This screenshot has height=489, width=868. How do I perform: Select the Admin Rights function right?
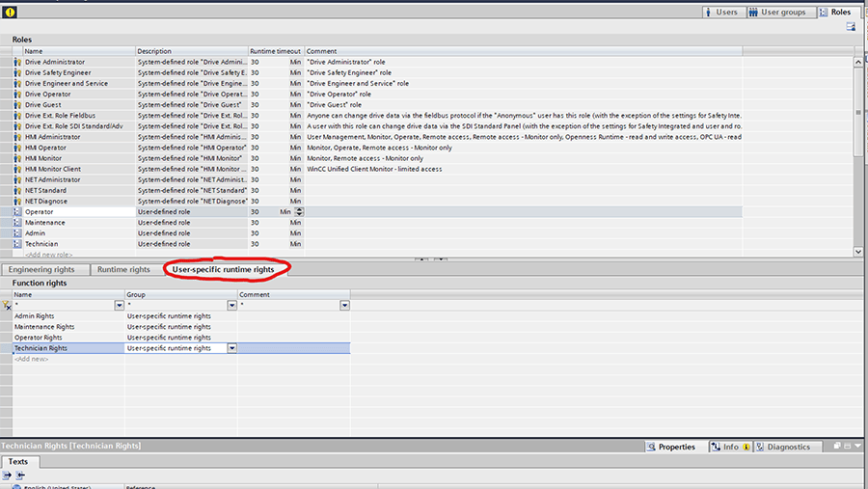click(35, 316)
